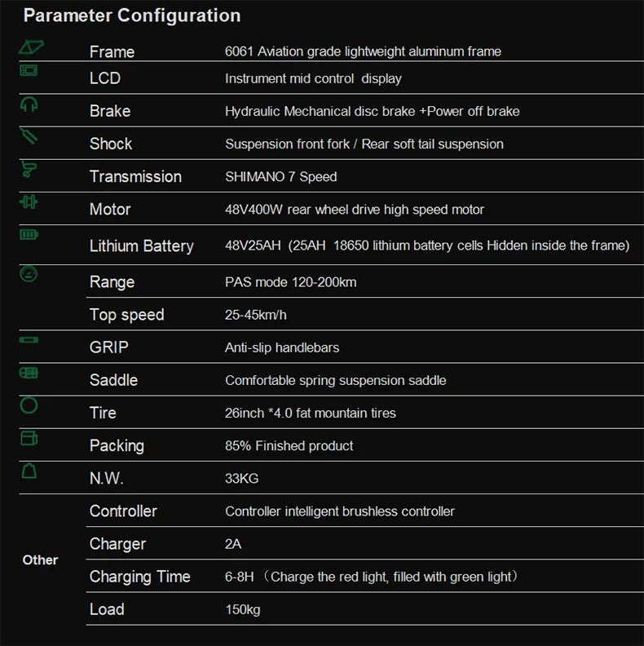Click the 150kg load value
Image resolution: width=644 pixels, height=646 pixels.
[243, 609]
